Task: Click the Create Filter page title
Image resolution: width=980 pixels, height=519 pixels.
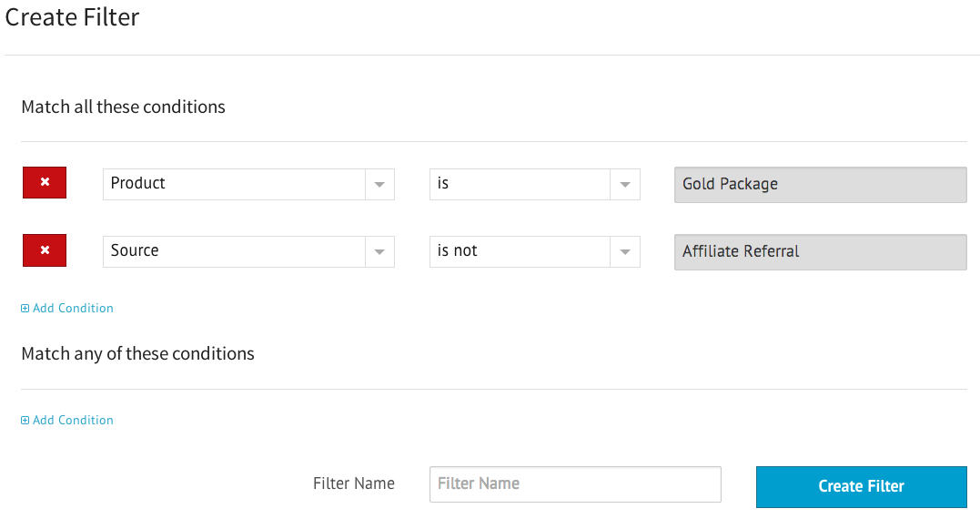Action: point(72,17)
